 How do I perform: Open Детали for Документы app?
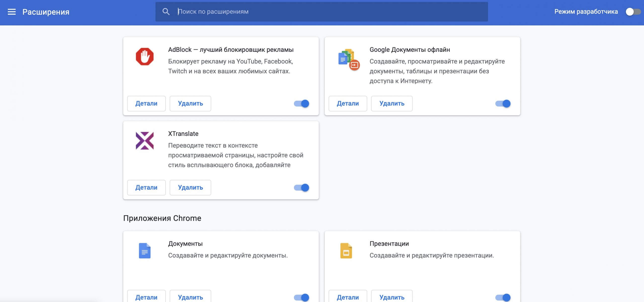pos(146,296)
